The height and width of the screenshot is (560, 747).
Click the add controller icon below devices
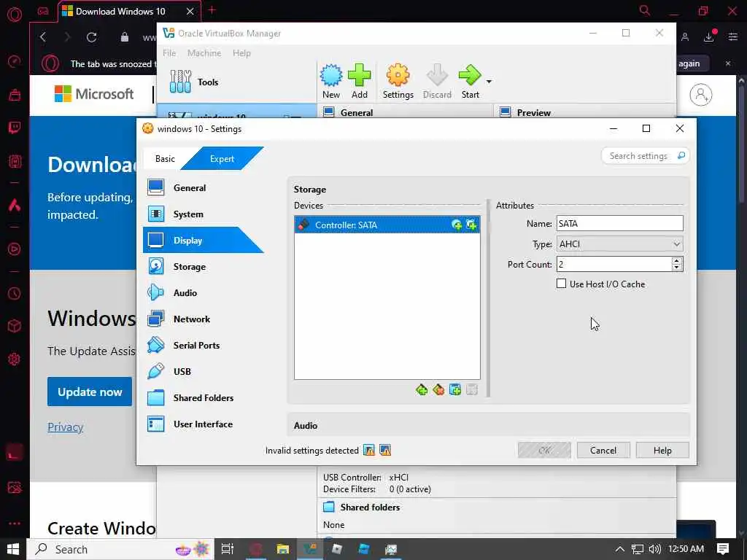click(422, 391)
